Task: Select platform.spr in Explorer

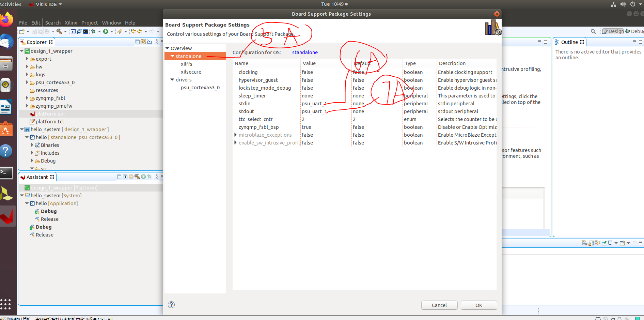Action: (50, 114)
